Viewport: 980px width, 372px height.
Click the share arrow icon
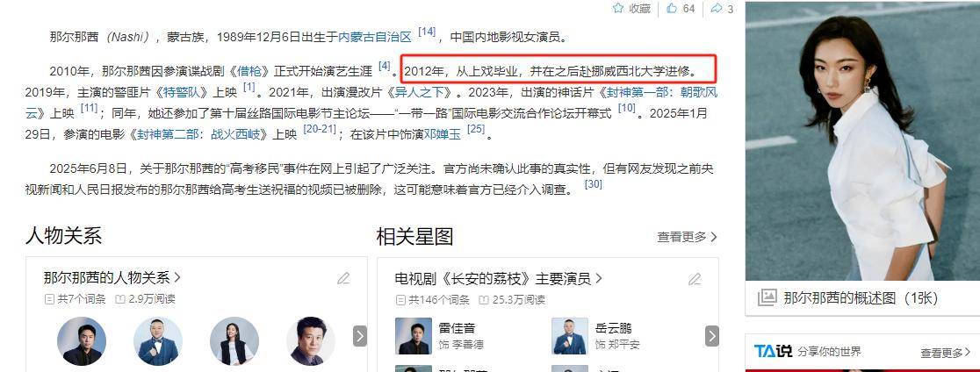(x=717, y=8)
